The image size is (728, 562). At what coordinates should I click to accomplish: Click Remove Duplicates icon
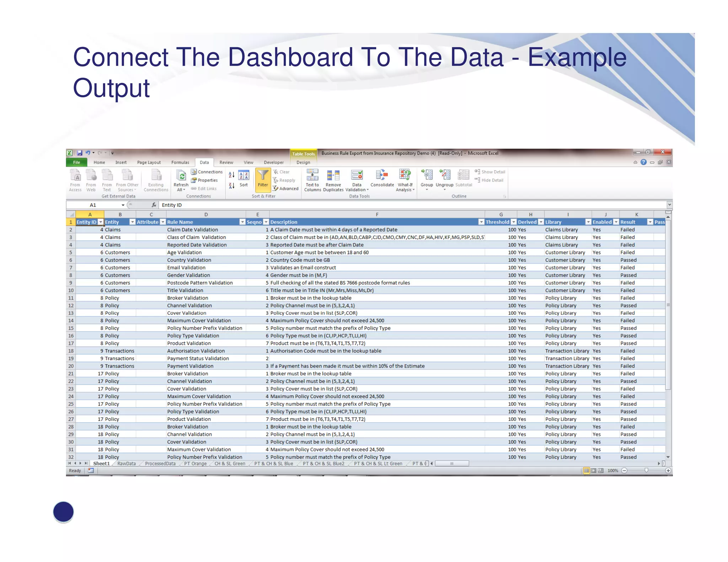pos(333,180)
